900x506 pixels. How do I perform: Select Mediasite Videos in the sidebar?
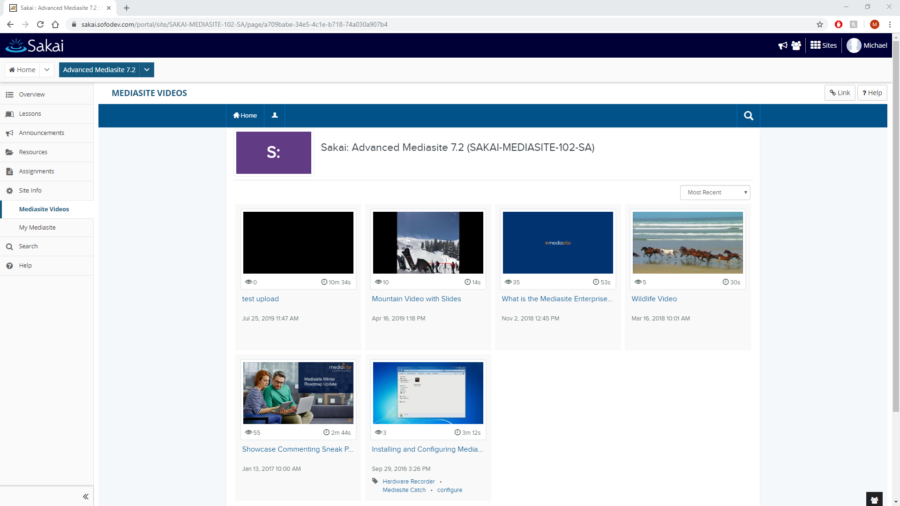(x=46, y=209)
